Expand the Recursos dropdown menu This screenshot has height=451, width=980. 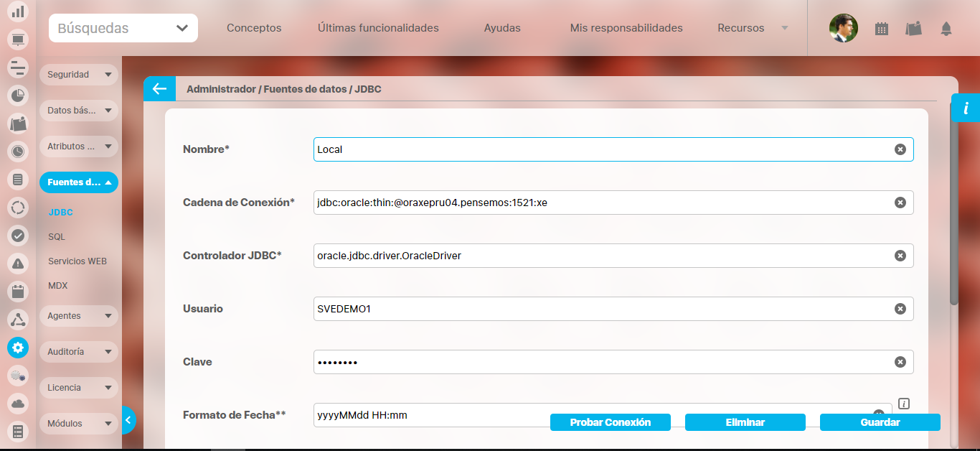[752, 28]
